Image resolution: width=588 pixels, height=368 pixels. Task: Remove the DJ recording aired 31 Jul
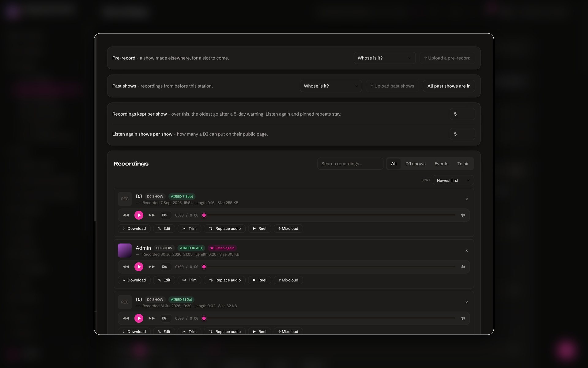466,302
